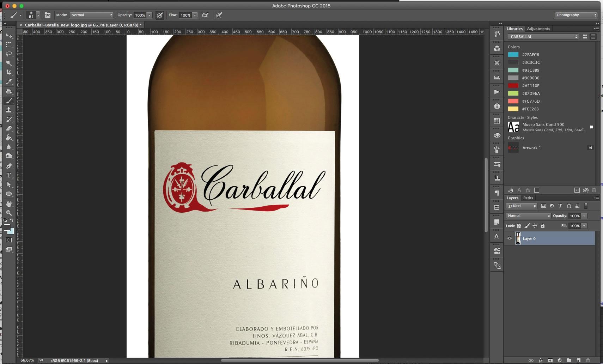Select the Zoom tool
The width and height of the screenshot is (603, 364).
9,213
